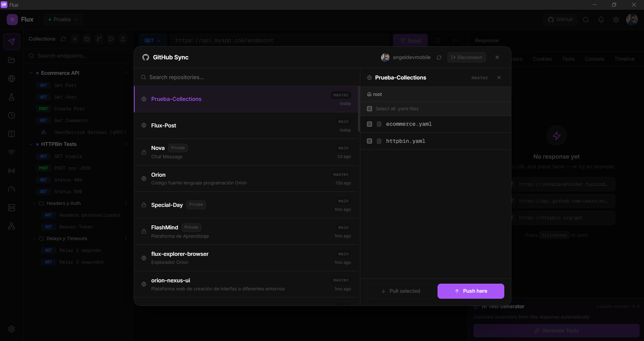
Task: Click the refresh icon beside Collections
Action: coord(63,39)
